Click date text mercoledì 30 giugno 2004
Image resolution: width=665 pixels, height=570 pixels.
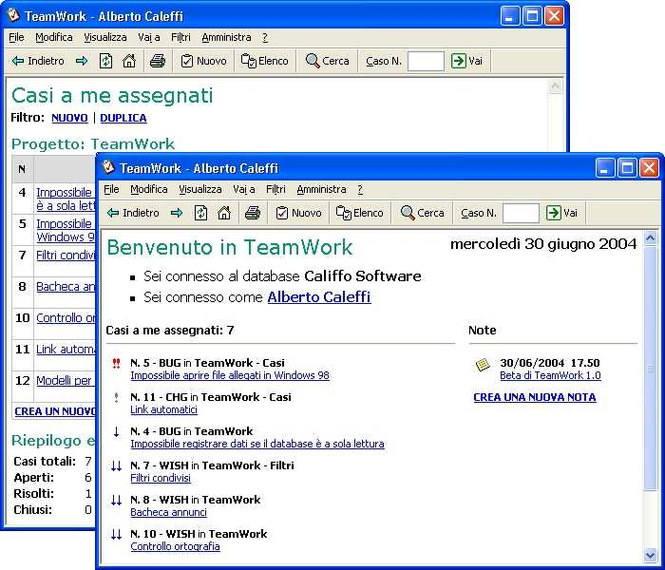[x=543, y=244]
